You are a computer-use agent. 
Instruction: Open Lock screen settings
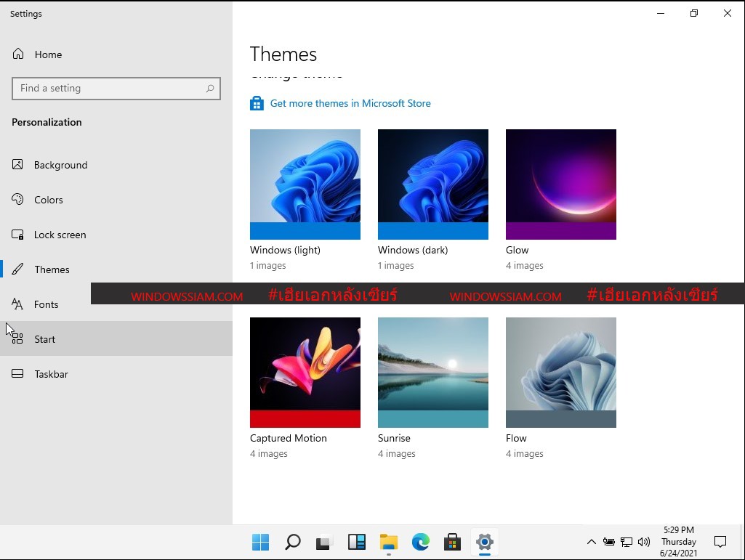pos(116,235)
